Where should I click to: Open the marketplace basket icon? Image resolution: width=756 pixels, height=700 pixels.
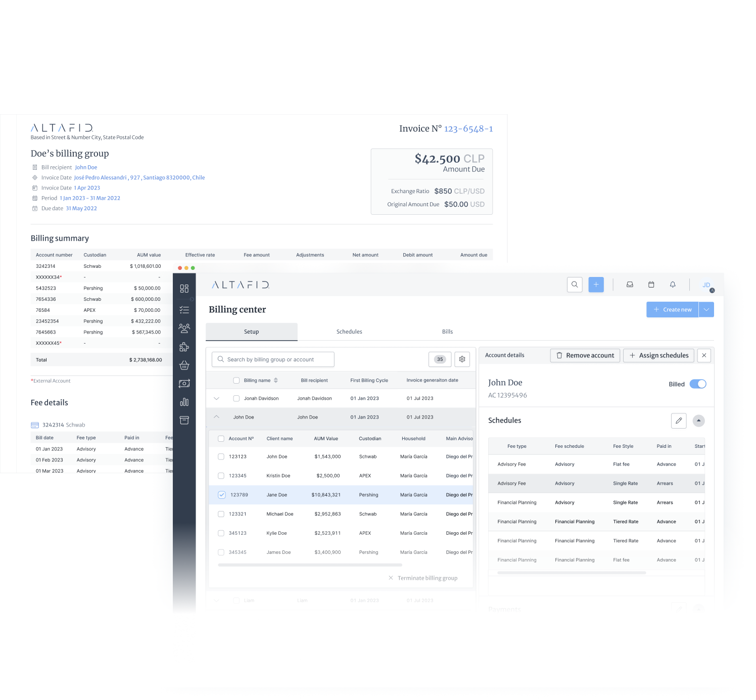click(x=184, y=365)
